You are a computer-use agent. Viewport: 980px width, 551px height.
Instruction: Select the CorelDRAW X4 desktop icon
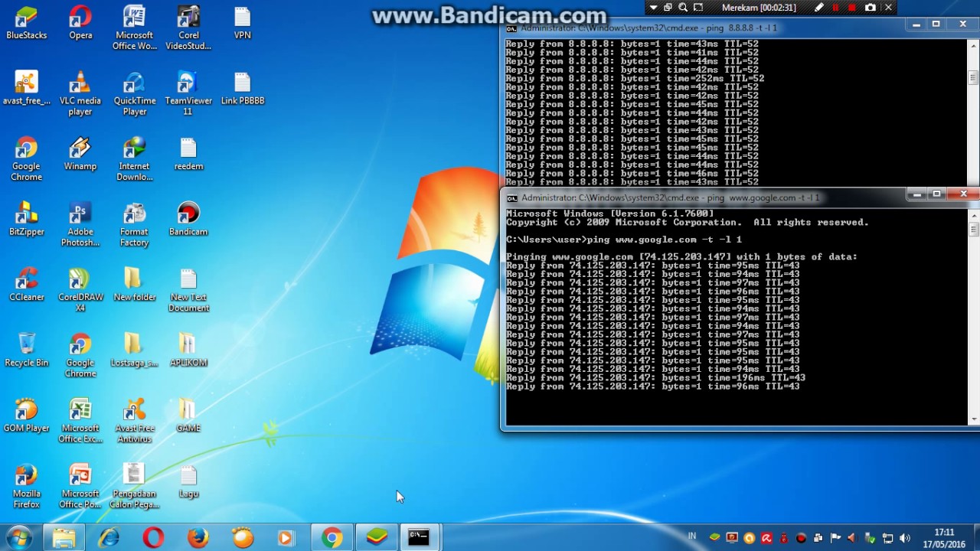[80, 291]
